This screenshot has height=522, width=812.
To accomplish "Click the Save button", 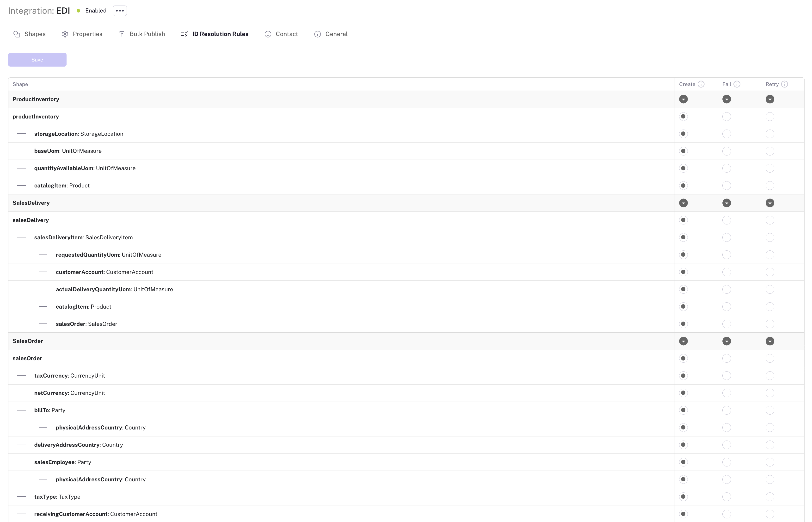I will (37, 60).
